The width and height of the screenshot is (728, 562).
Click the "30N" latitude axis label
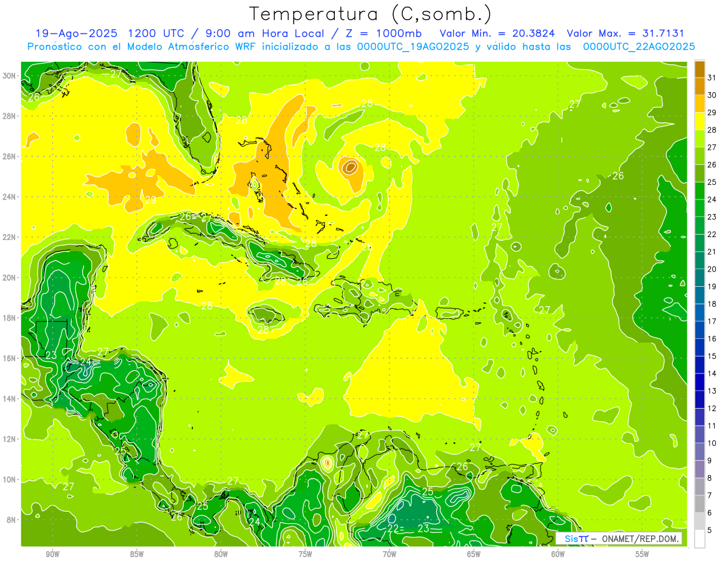point(10,76)
